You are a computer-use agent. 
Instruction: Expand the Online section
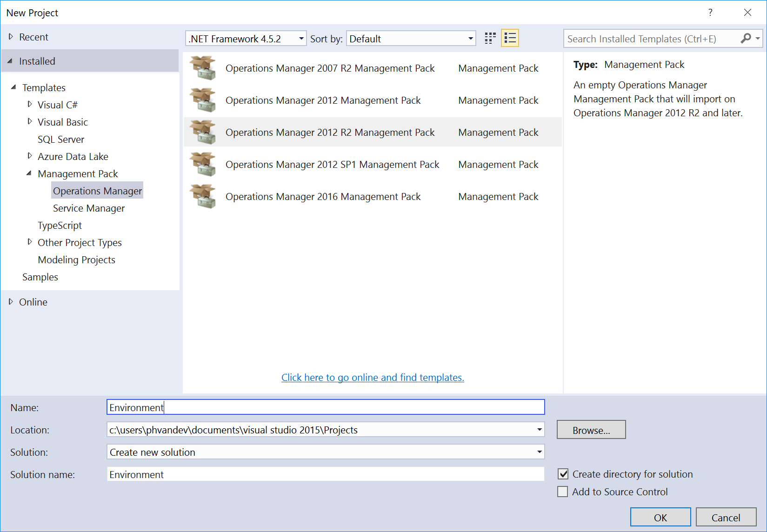coord(11,302)
